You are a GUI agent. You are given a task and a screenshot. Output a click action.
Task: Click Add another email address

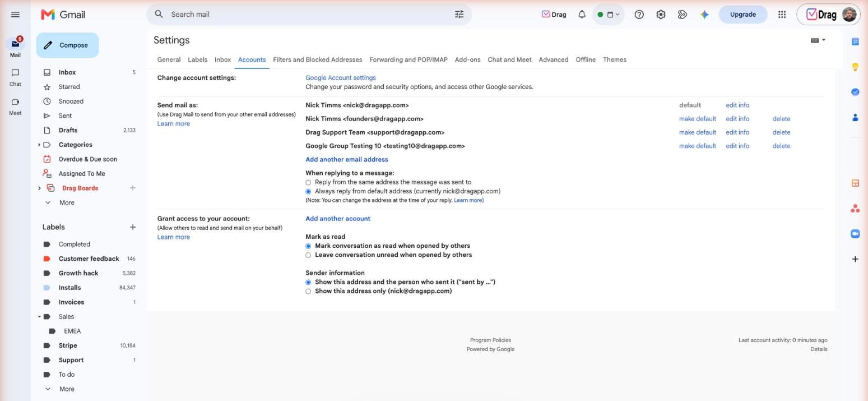pyautogui.click(x=347, y=159)
